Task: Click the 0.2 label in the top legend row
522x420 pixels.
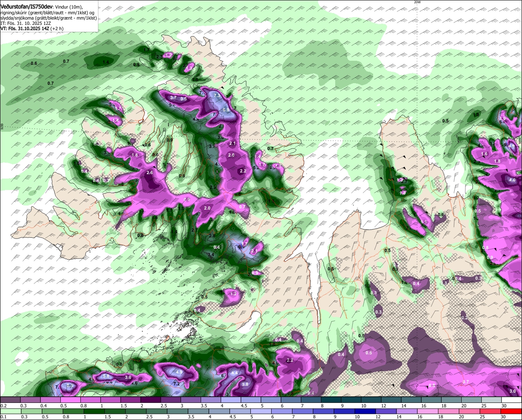Action: (x=3, y=406)
